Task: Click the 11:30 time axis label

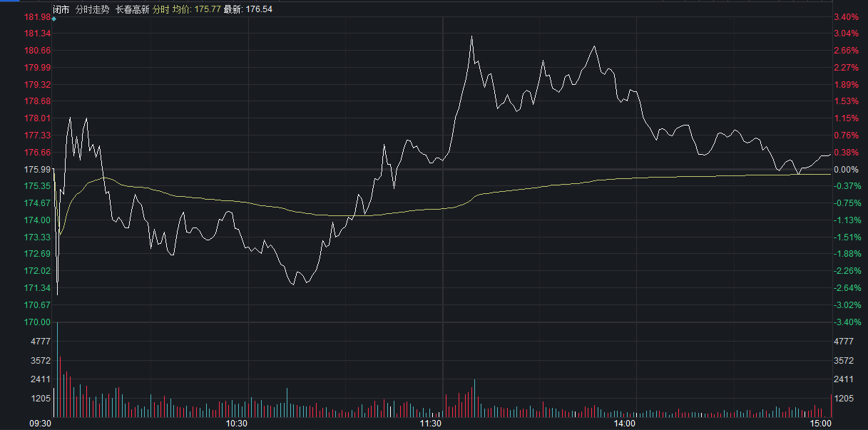Action: point(431,424)
